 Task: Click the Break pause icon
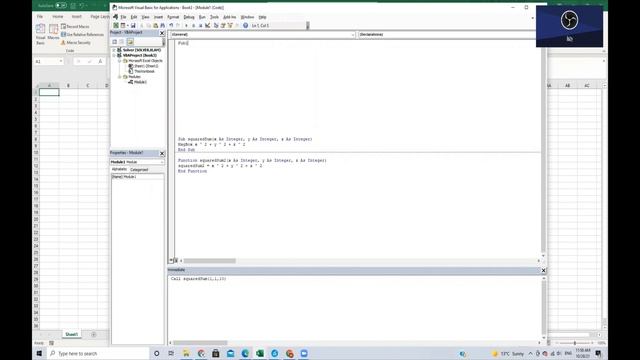click(193, 25)
